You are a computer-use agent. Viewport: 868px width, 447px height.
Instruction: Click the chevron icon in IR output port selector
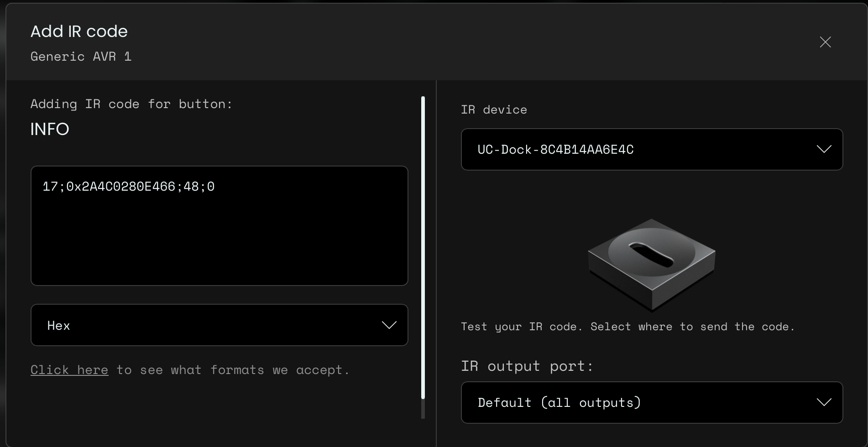824,403
